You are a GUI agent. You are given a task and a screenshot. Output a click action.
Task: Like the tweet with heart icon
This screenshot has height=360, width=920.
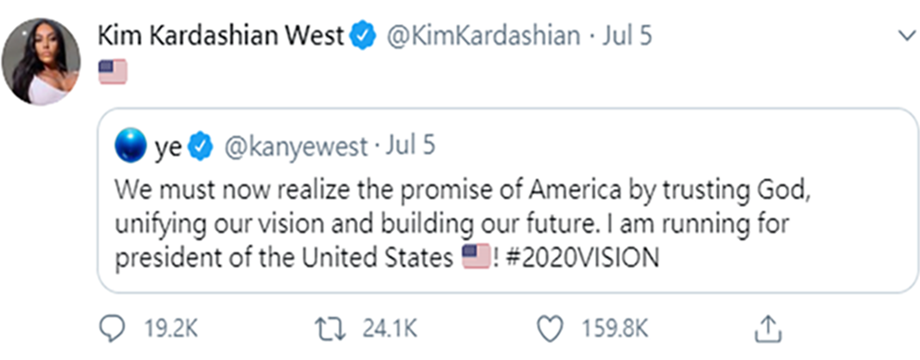pyautogui.click(x=551, y=330)
